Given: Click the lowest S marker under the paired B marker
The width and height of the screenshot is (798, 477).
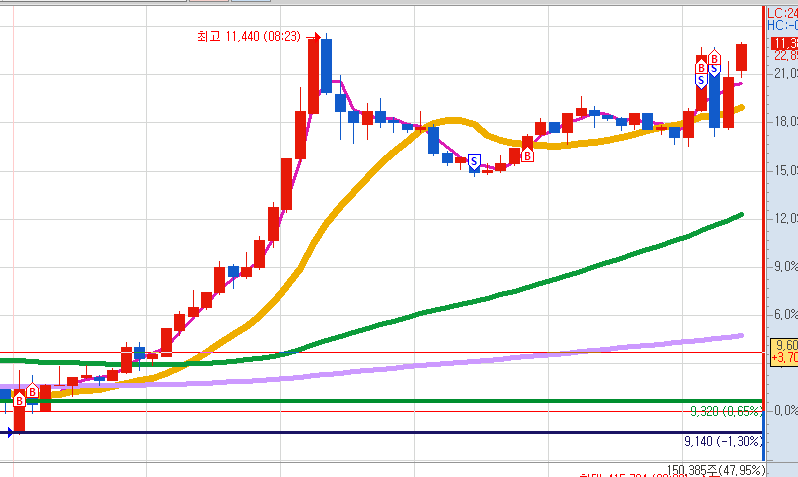Looking at the screenshot, I should point(701,80).
